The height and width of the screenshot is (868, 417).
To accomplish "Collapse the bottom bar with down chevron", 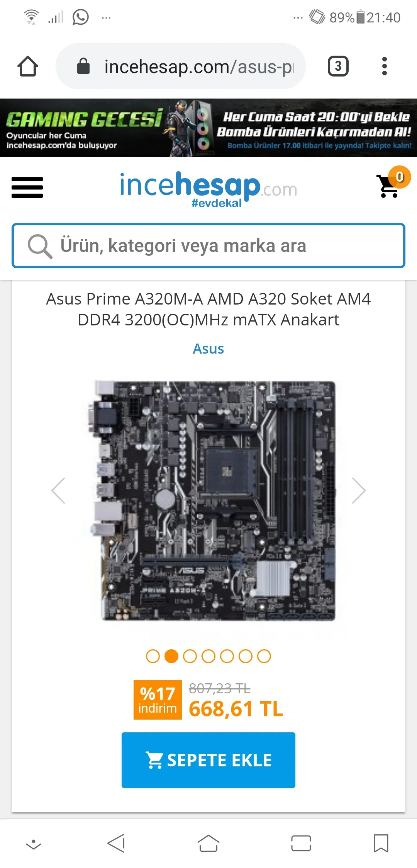I will (34, 844).
